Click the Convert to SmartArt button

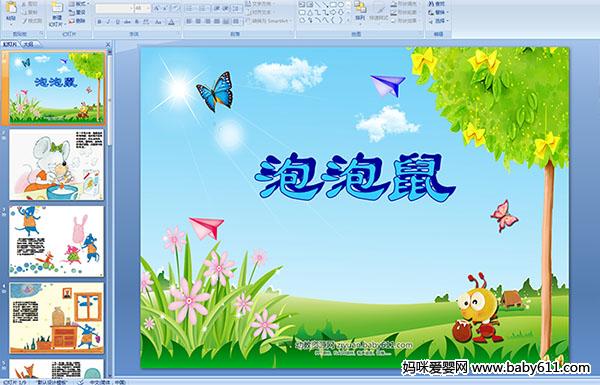(x=268, y=21)
